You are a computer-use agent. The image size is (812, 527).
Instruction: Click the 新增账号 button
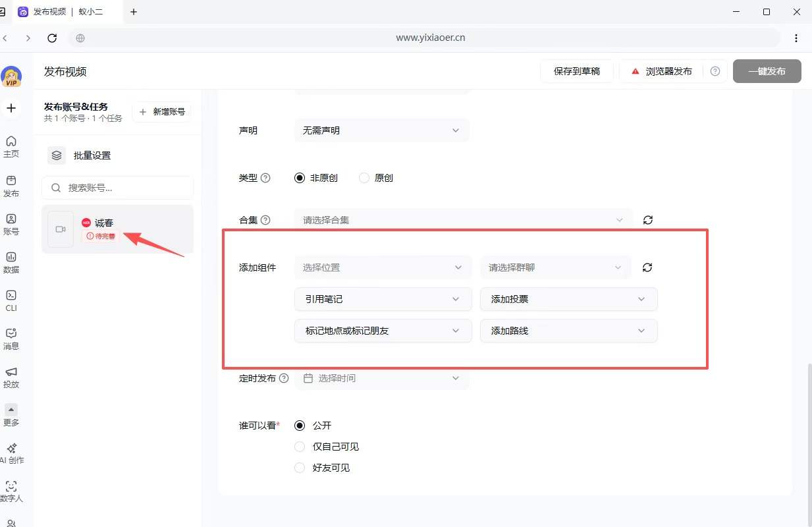[x=162, y=112]
